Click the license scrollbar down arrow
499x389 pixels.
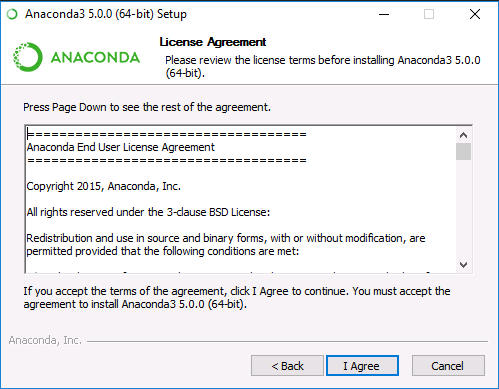pos(463,265)
